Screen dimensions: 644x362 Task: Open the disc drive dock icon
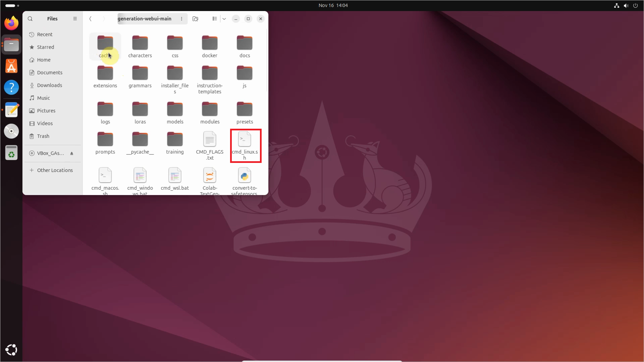tap(11, 131)
